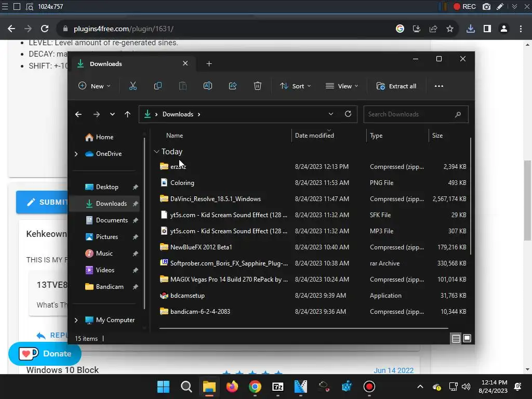Image resolution: width=532 pixels, height=399 pixels.
Task: Click the Chrome profile avatar icon
Action: 504,29
